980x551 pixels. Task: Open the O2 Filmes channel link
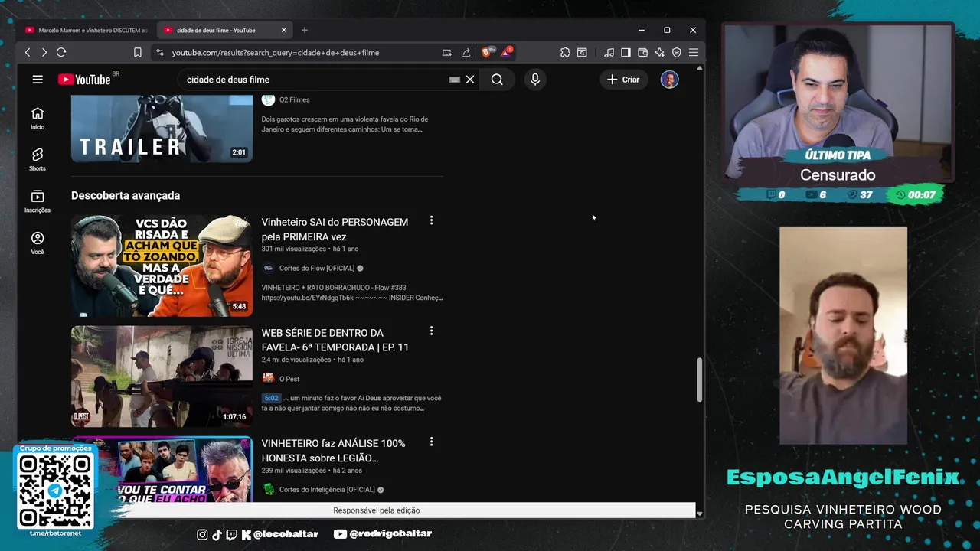(295, 99)
